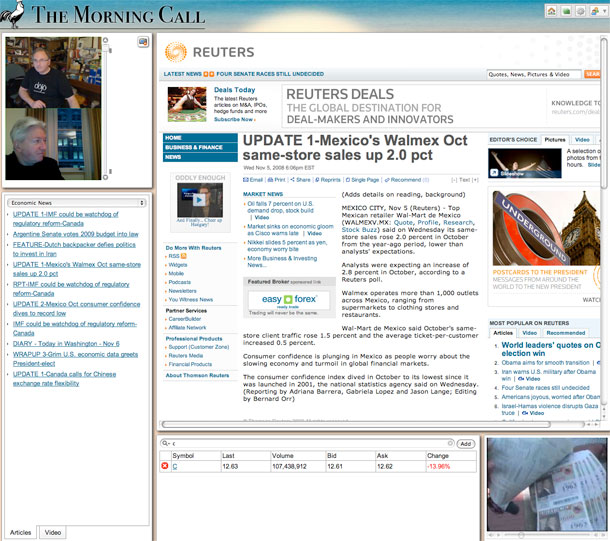Viewport: 610px width, 541px height.
Task: Click the Reuters search input field
Action: [534, 74]
